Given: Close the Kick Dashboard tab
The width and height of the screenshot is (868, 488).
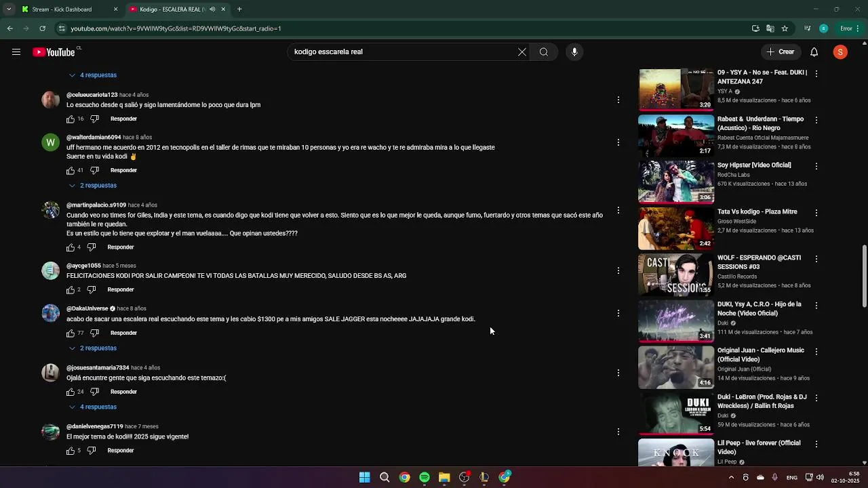Looking at the screenshot, I should [x=115, y=9].
